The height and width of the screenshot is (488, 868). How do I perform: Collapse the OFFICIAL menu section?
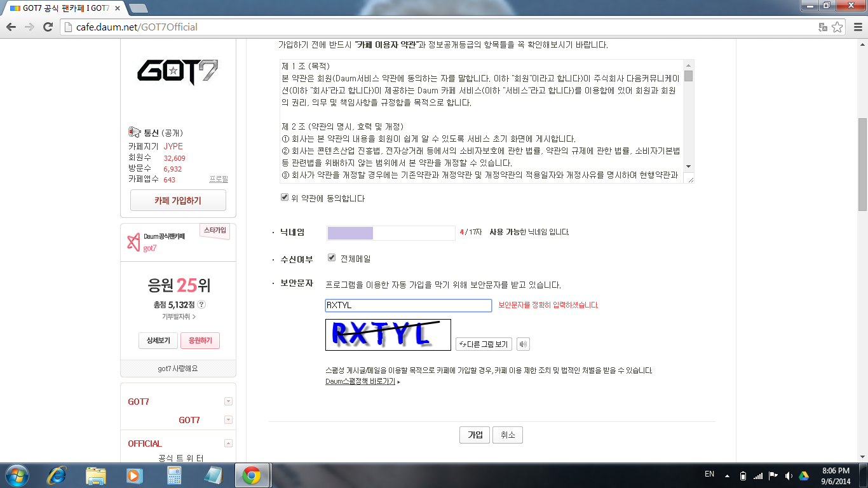[x=229, y=444]
